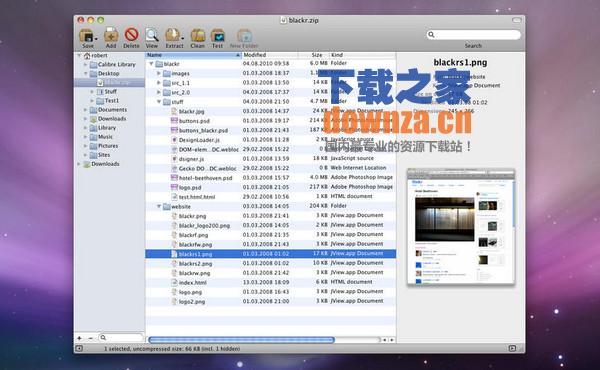
Task: Click the Save toolbar icon
Action: coord(86,36)
